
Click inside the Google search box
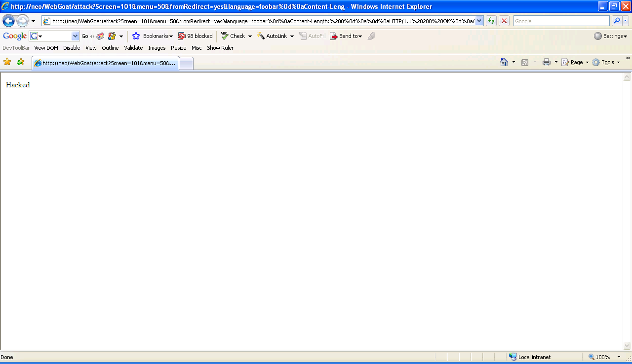point(561,21)
